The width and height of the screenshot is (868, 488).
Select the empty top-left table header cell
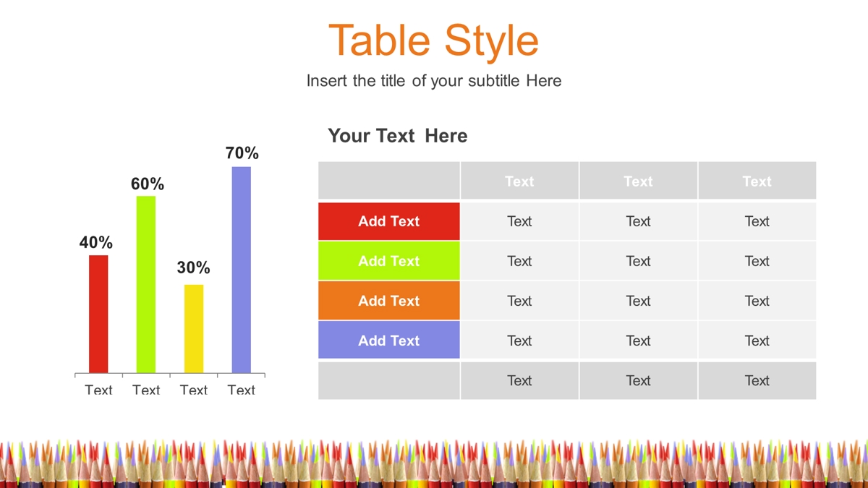[x=389, y=181]
